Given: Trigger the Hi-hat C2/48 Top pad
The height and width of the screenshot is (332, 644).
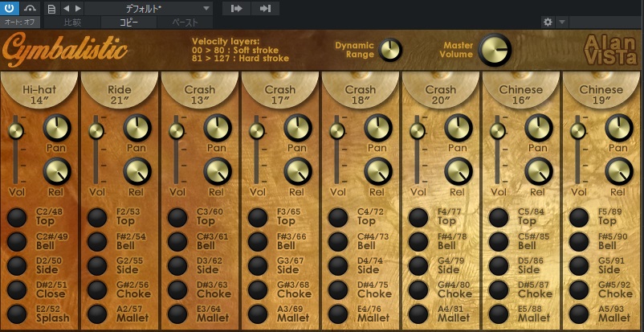Looking at the screenshot, I should coord(17,217).
